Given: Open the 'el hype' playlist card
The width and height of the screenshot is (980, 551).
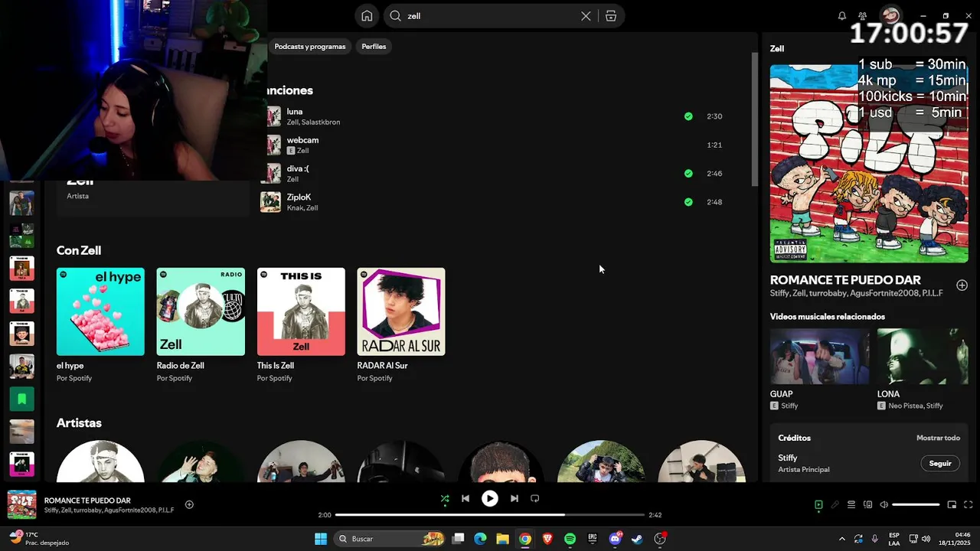Looking at the screenshot, I should point(100,325).
